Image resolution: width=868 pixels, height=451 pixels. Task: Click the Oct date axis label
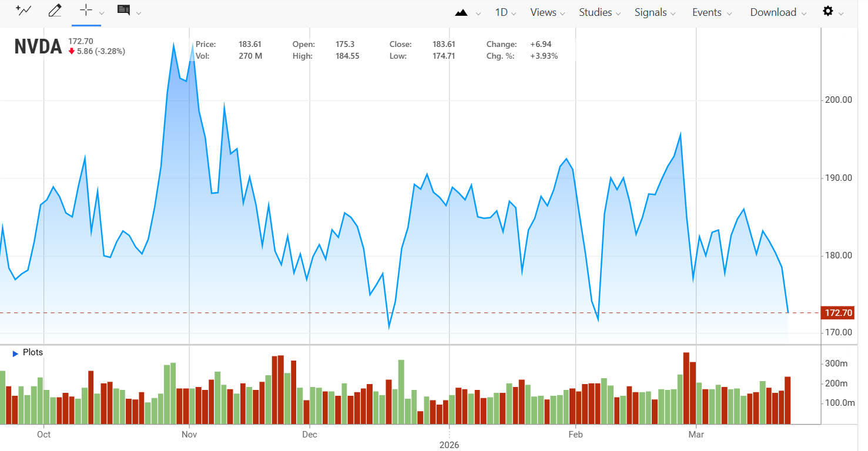(x=43, y=435)
